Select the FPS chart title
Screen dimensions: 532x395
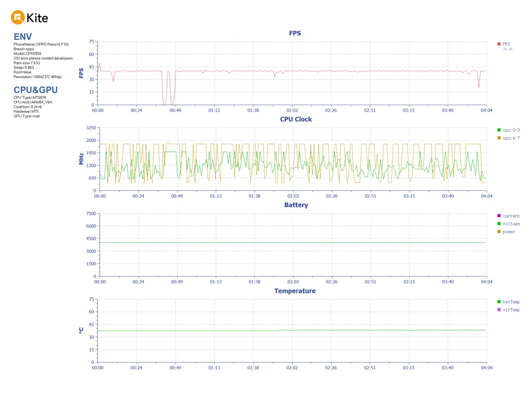pos(295,33)
